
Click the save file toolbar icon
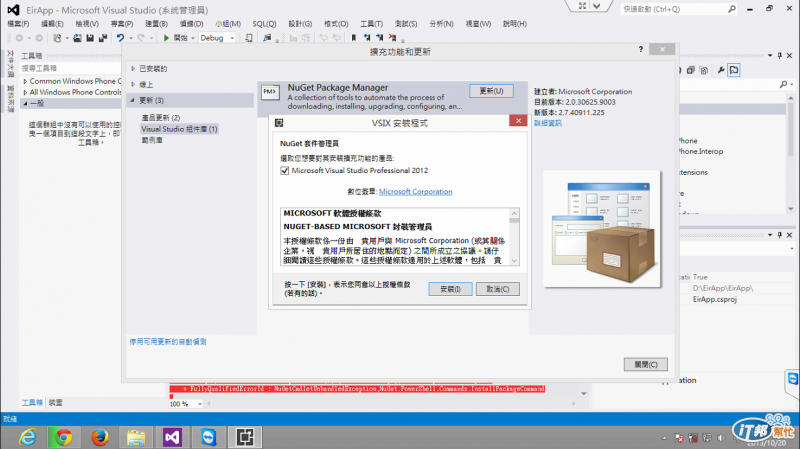(90, 38)
